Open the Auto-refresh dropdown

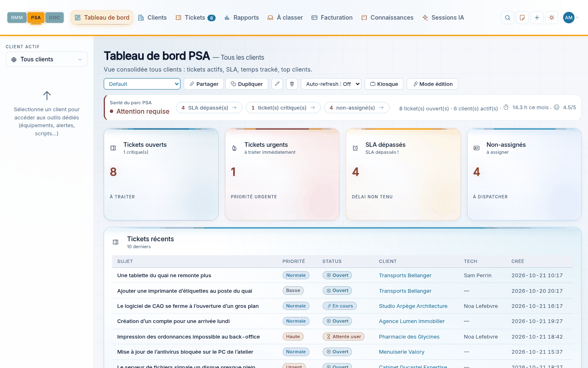[x=331, y=84]
